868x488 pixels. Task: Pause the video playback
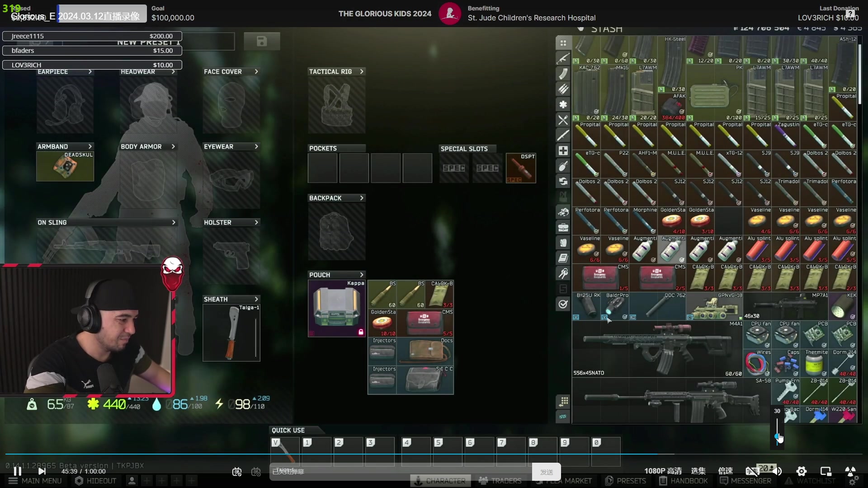click(17, 471)
